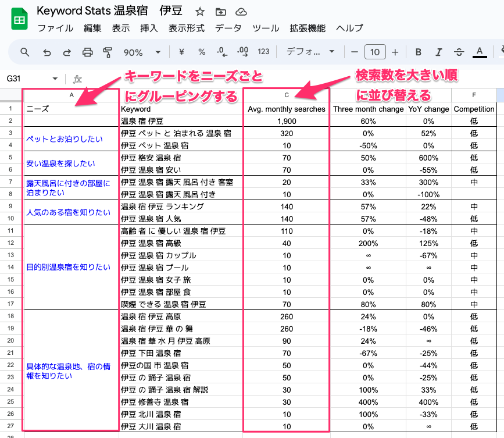Click the search menus magnifier icon

click(x=25, y=52)
